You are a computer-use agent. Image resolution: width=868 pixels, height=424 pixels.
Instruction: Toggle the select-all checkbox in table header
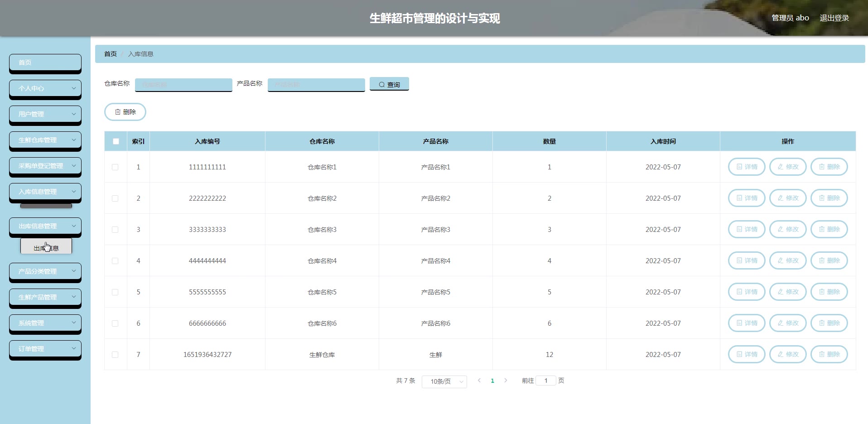(116, 141)
